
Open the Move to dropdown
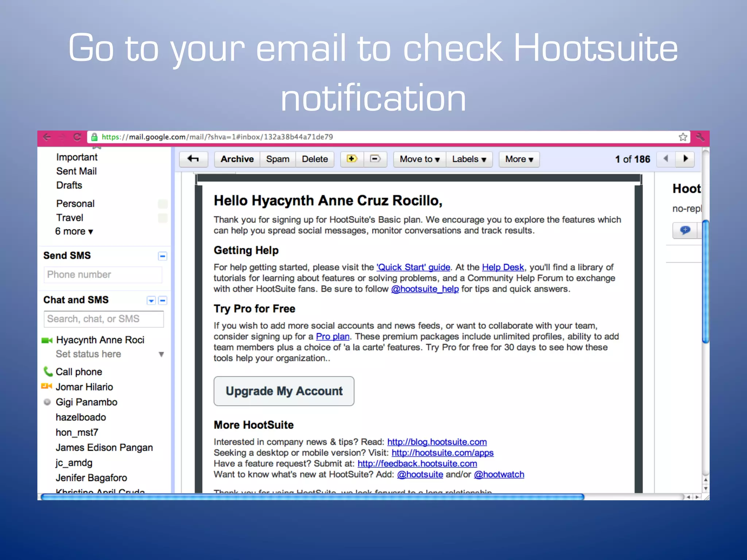tap(420, 159)
